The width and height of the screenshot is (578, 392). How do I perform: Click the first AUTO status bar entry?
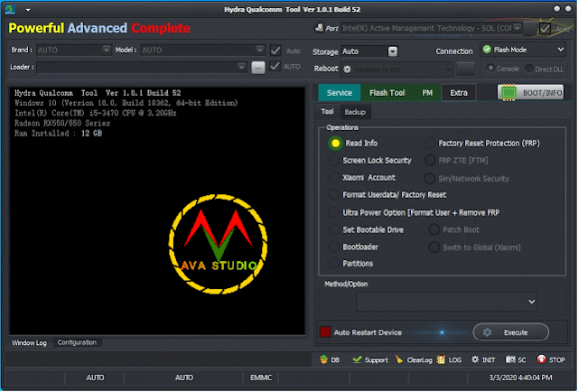[x=95, y=378]
